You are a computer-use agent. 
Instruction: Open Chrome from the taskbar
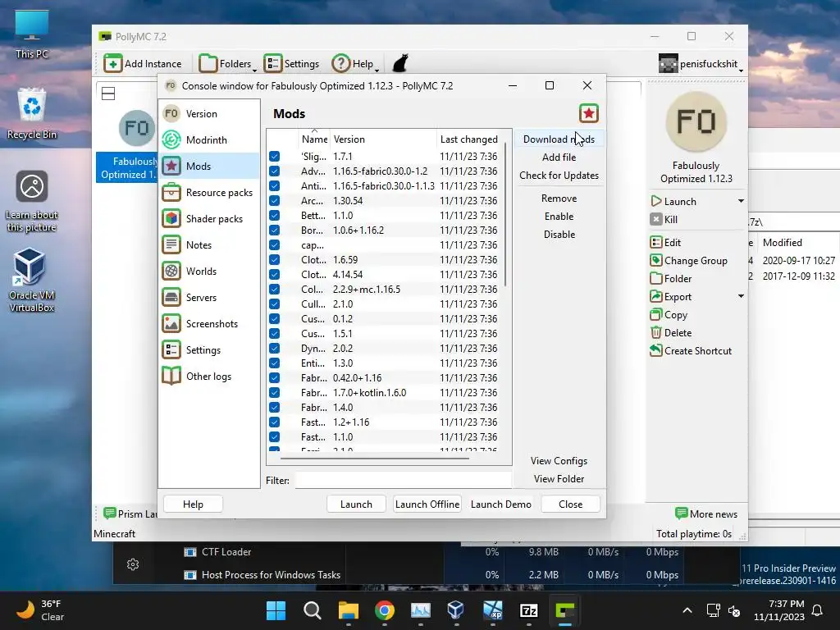(384, 610)
